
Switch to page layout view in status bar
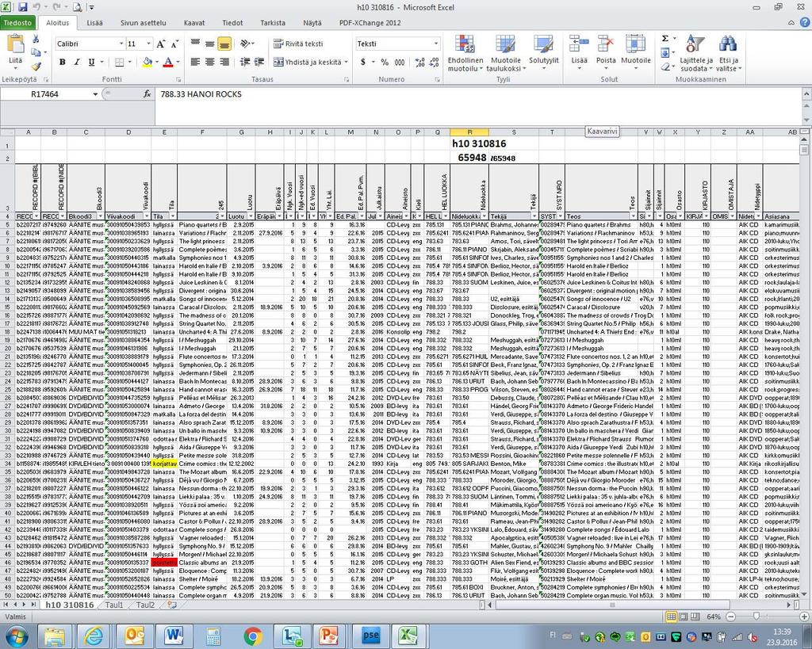683,617
